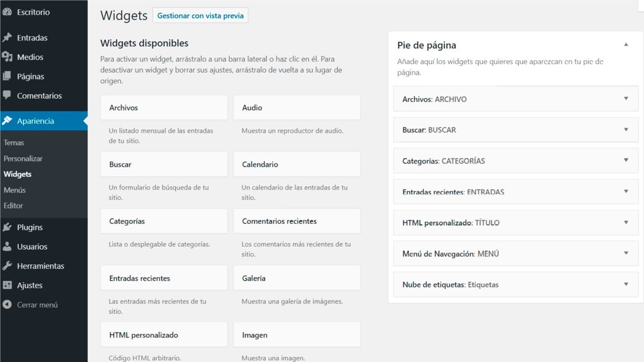This screenshot has height=362, width=644.
Task: Click text 'Lista o desplegable de categorías.'
Action: [x=159, y=244]
